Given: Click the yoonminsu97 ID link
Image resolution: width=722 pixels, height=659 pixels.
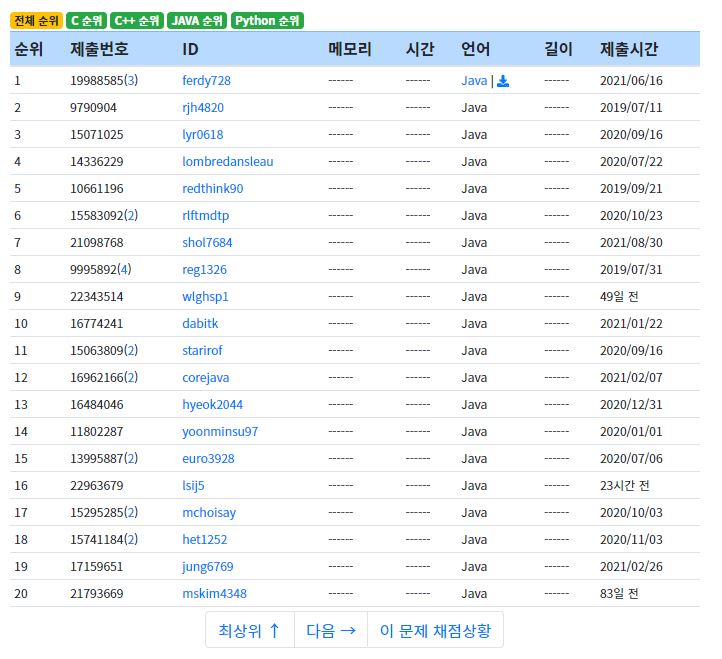Looking at the screenshot, I should point(220,432).
